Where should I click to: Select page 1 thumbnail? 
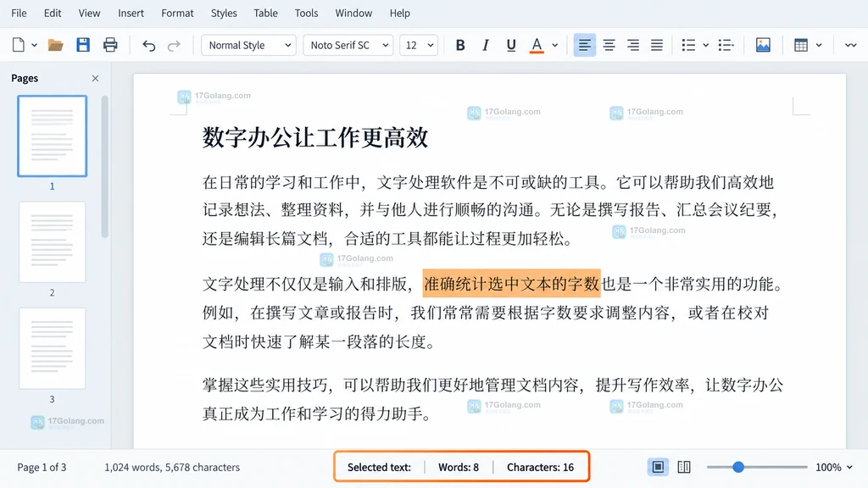coord(52,136)
